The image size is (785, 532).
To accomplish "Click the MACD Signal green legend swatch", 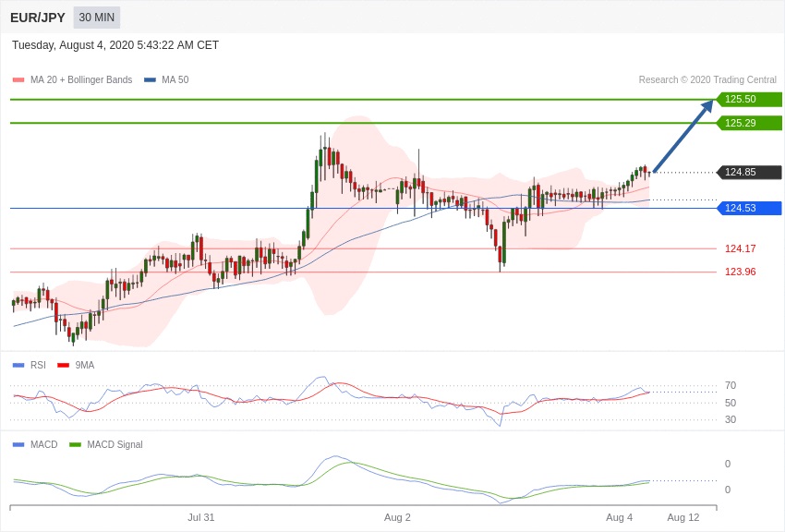I will click(x=75, y=444).
